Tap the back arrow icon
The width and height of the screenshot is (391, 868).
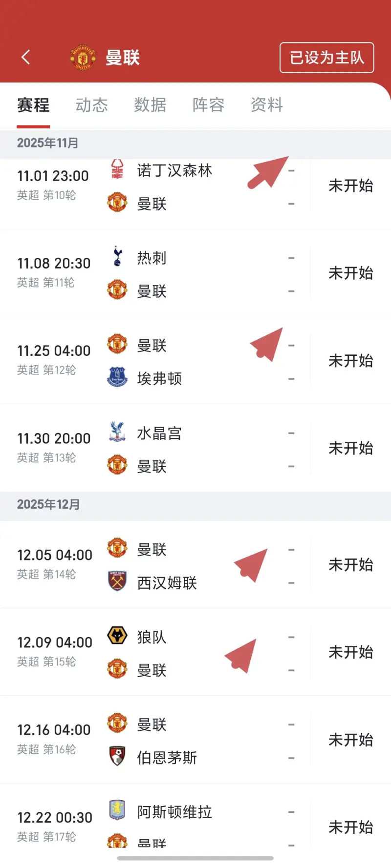pos(26,58)
